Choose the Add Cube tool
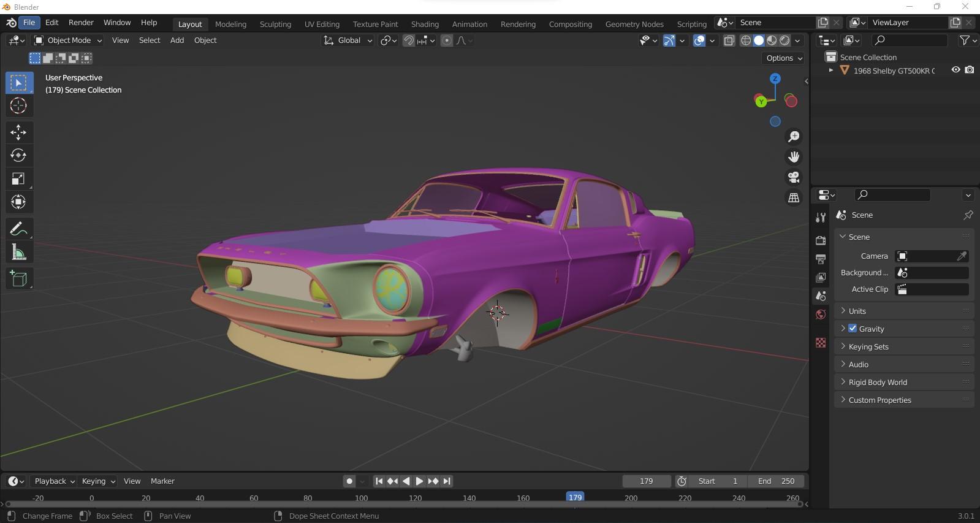 click(18, 279)
